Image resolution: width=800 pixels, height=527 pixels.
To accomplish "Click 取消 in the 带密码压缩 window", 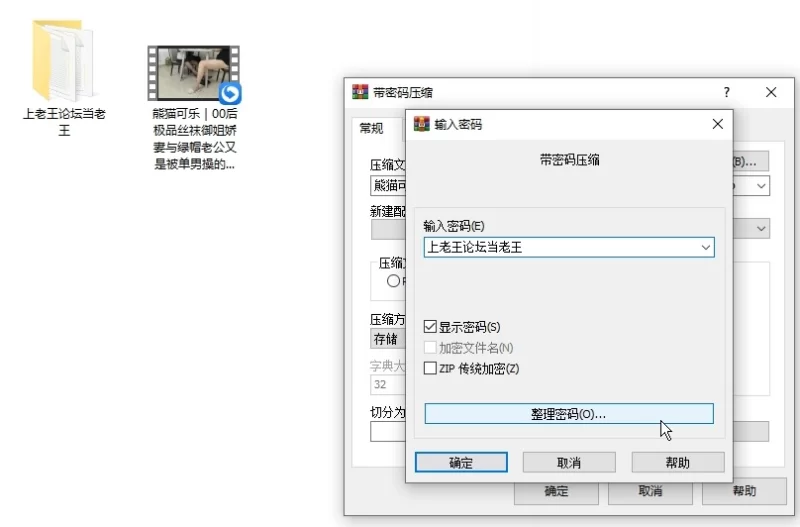I will point(650,491).
